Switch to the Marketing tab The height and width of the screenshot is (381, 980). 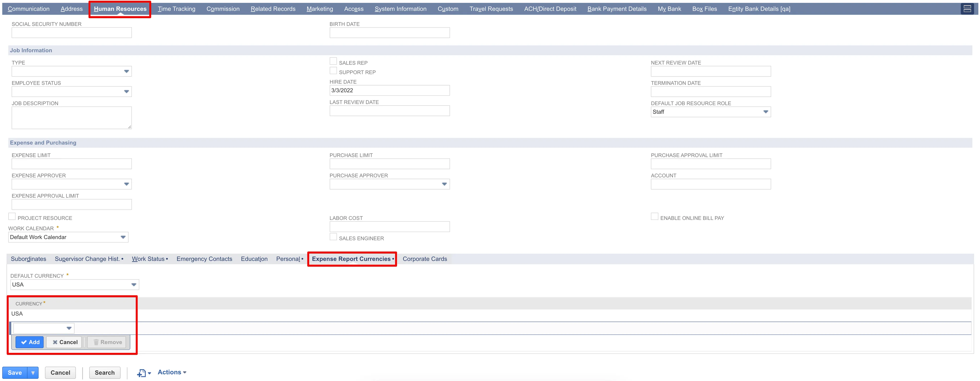click(x=320, y=9)
